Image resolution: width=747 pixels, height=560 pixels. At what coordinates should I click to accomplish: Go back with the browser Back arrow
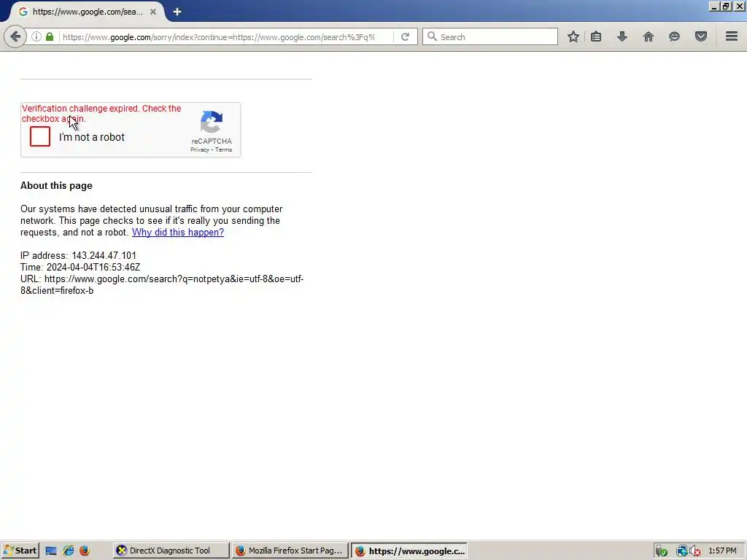click(x=15, y=36)
